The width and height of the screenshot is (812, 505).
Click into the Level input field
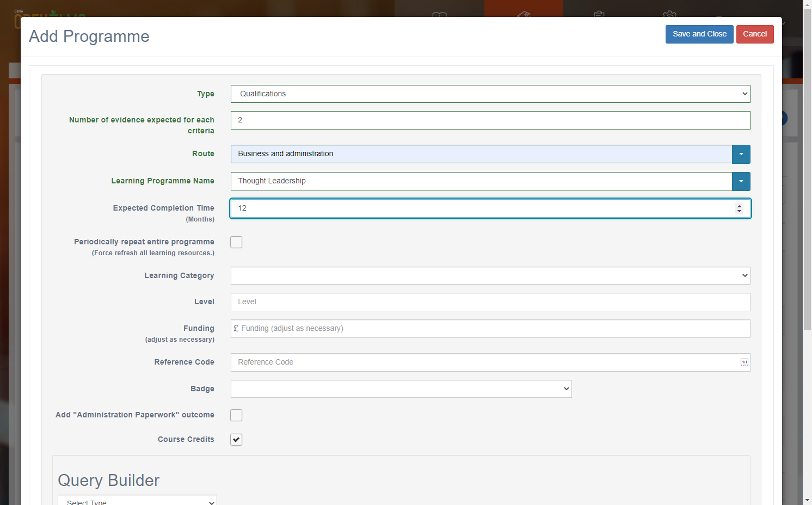[490, 302]
